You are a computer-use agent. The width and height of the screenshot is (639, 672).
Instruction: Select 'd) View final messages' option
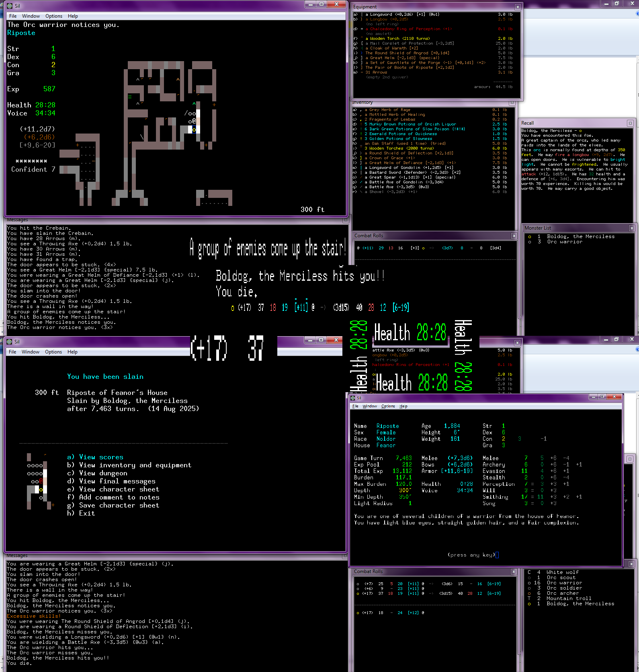tap(111, 481)
